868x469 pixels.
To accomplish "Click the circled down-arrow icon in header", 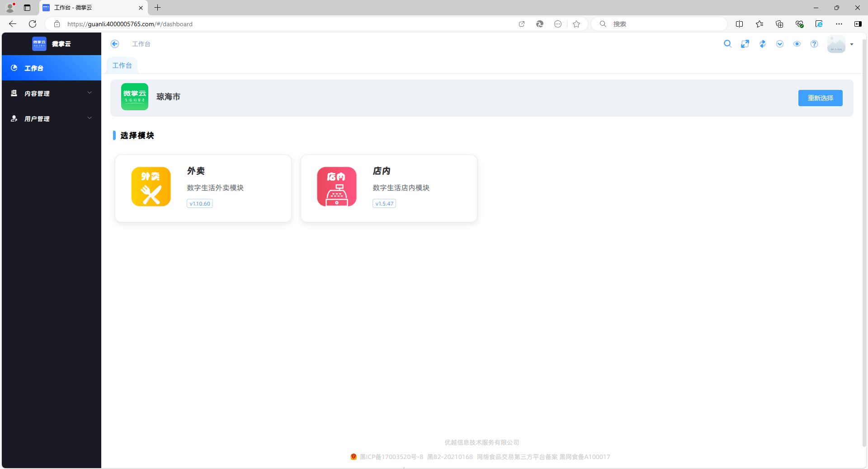I will coord(780,44).
